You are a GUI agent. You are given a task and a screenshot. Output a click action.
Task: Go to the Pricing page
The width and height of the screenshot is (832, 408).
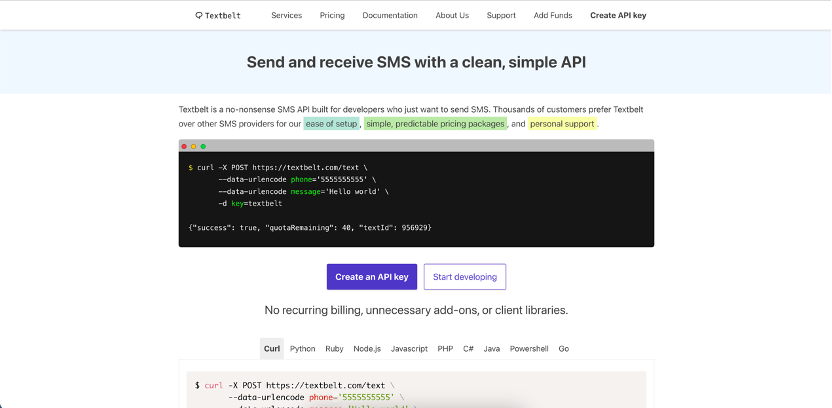click(332, 15)
